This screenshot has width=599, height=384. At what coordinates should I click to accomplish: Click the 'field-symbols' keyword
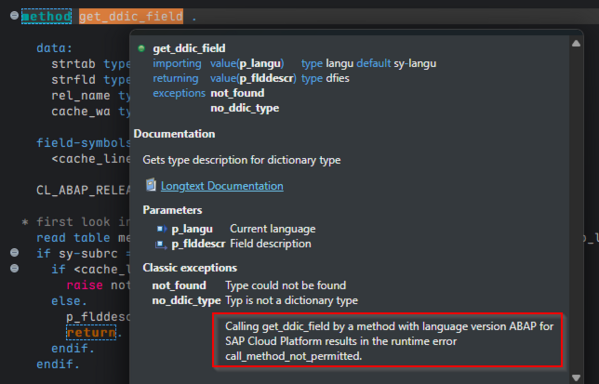tap(83, 143)
